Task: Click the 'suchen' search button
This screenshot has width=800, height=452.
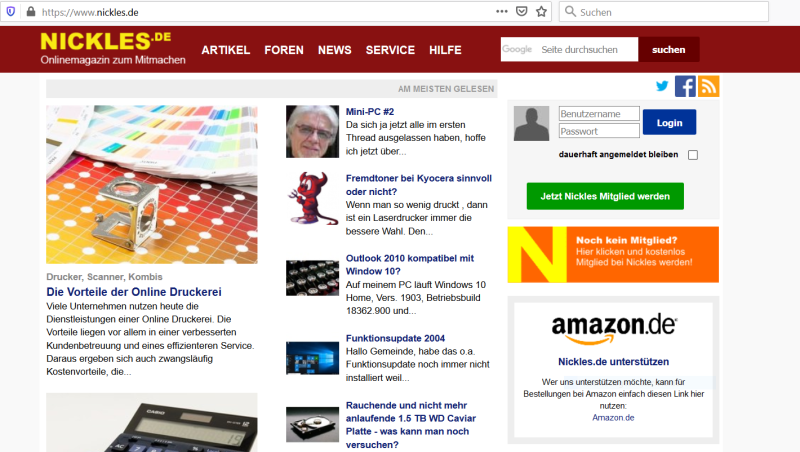Action: [669, 49]
